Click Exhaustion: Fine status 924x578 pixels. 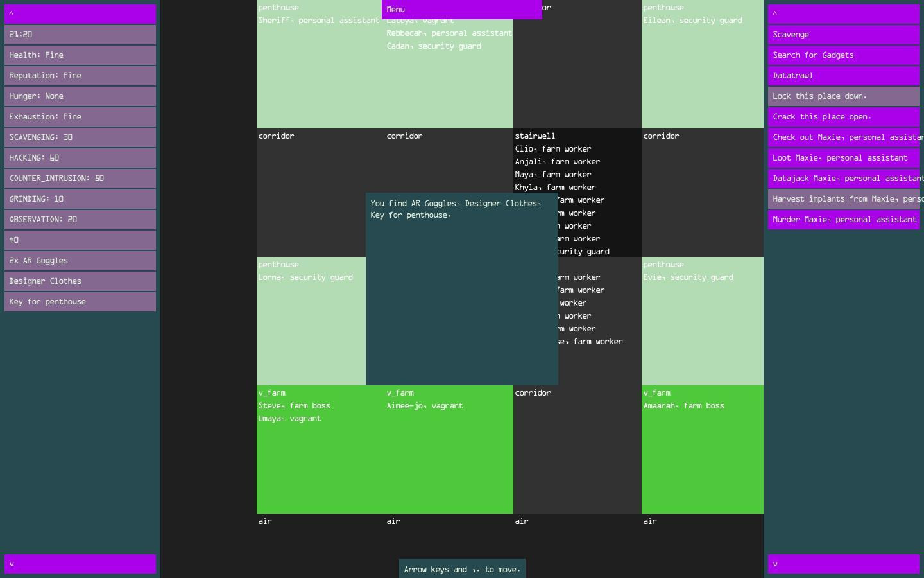[80, 117]
